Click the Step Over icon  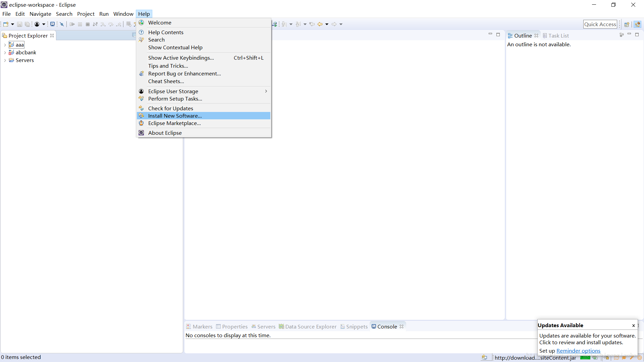pyautogui.click(x=111, y=24)
